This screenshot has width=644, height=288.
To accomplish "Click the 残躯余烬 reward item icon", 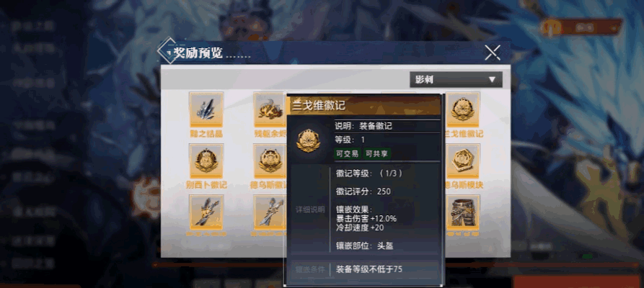I will (x=270, y=109).
